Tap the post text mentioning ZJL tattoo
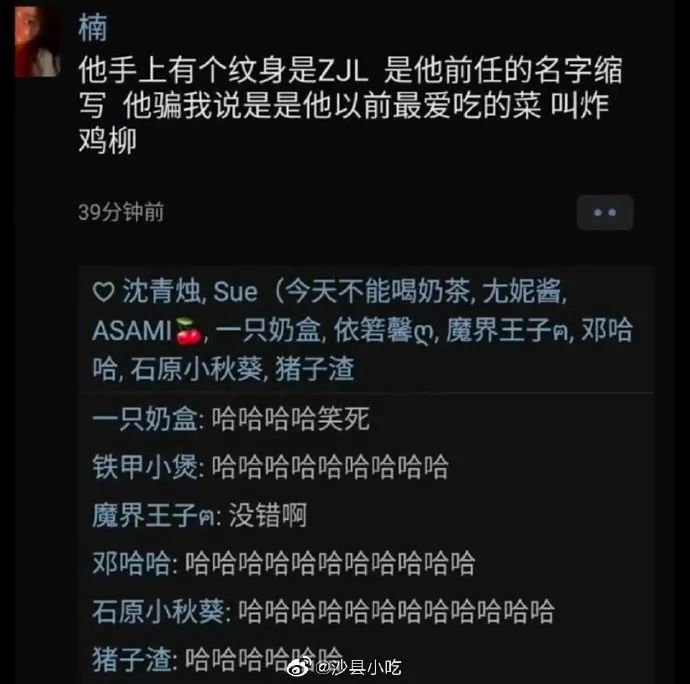The width and height of the screenshot is (690, 684). 350,106
